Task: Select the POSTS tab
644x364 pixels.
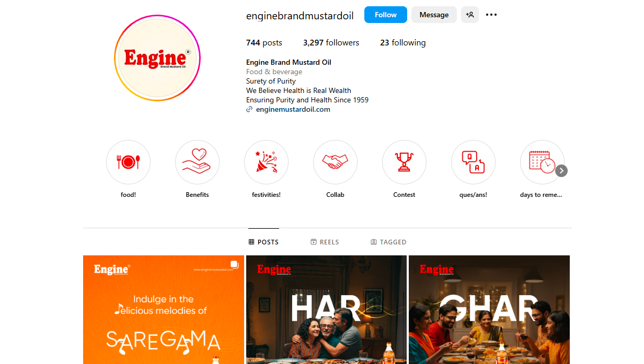Action: pos(263,242)
